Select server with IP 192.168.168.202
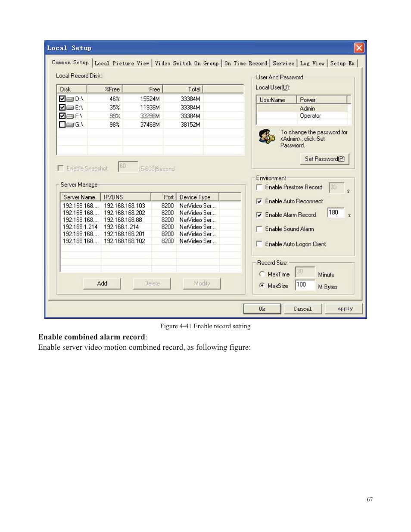The height and width of the screenshot is (532, 411). coord(150,213)
